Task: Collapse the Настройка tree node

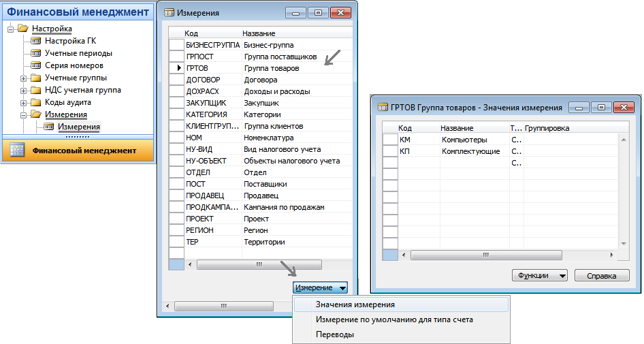Action: coord(11,29)
